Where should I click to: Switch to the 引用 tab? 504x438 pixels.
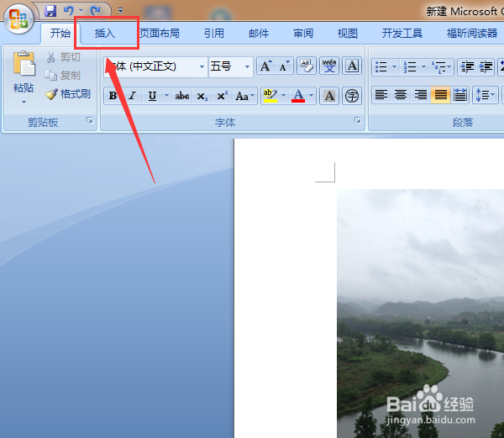point(214,33)
